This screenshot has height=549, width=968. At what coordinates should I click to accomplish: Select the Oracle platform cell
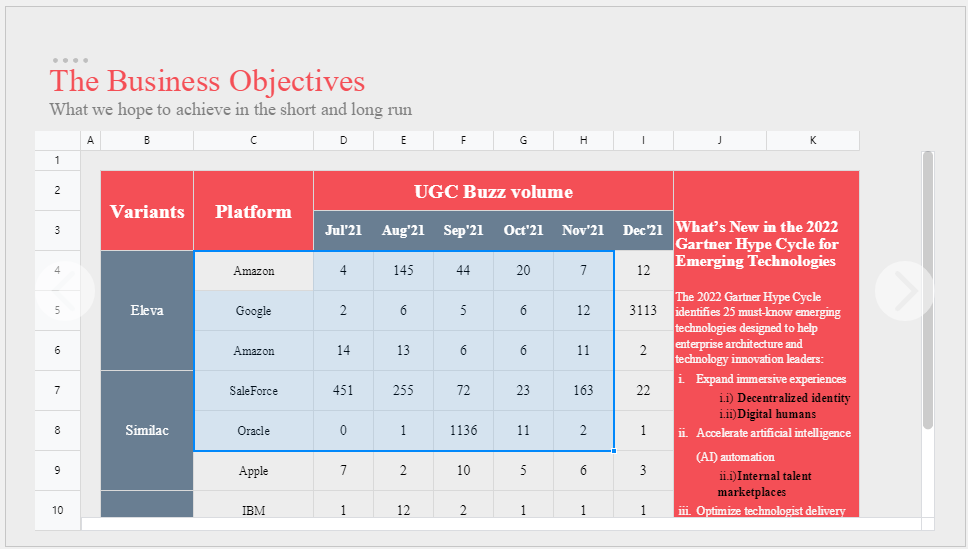253,430
